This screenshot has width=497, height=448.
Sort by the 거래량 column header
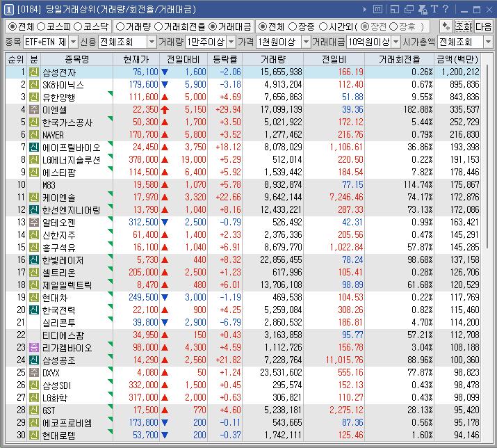[x=273, y=59]
